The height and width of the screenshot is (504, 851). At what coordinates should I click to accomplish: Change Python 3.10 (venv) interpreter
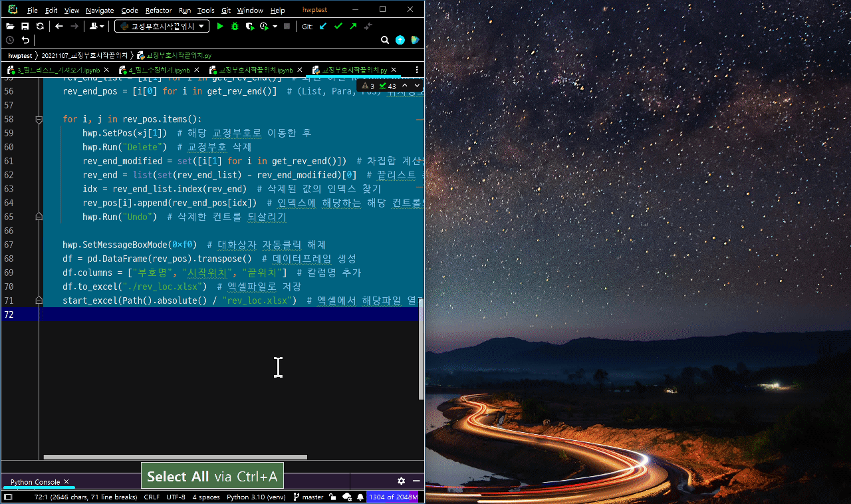pyautogui.click(x=255, y=497)
